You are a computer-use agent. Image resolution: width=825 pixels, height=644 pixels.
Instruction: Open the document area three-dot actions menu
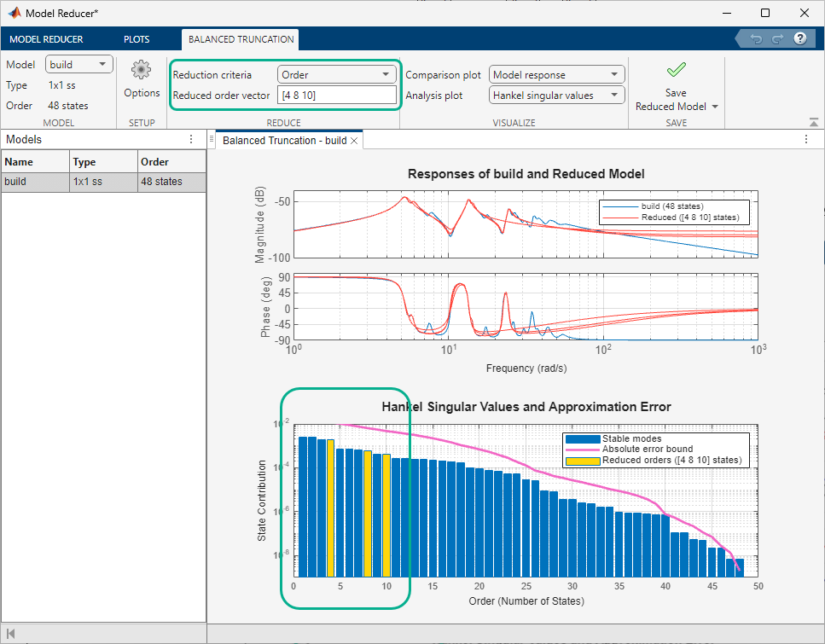[x=806, y=140]
